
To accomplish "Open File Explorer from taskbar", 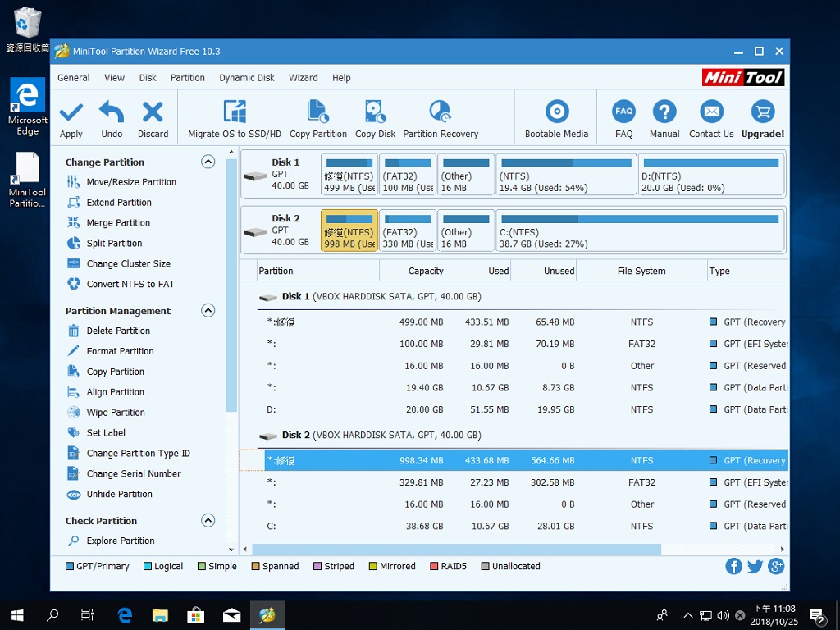I will click(x=160, y=615).
